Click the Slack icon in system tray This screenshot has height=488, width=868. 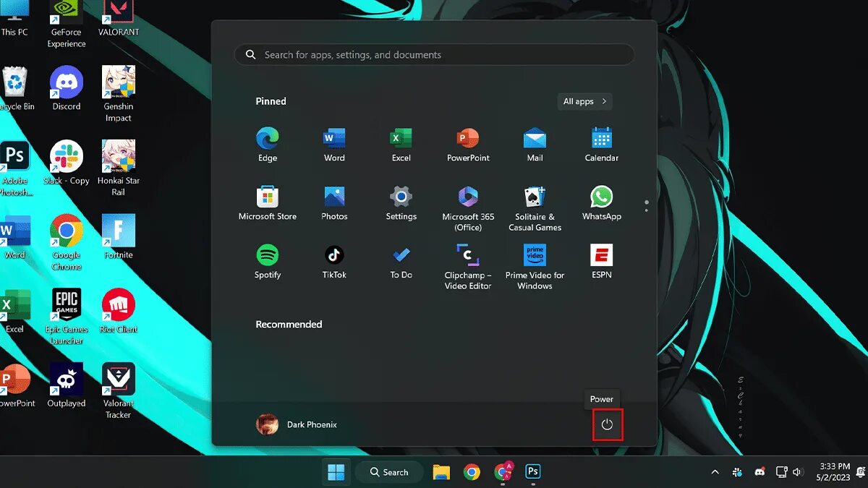(x=738, y=472)
